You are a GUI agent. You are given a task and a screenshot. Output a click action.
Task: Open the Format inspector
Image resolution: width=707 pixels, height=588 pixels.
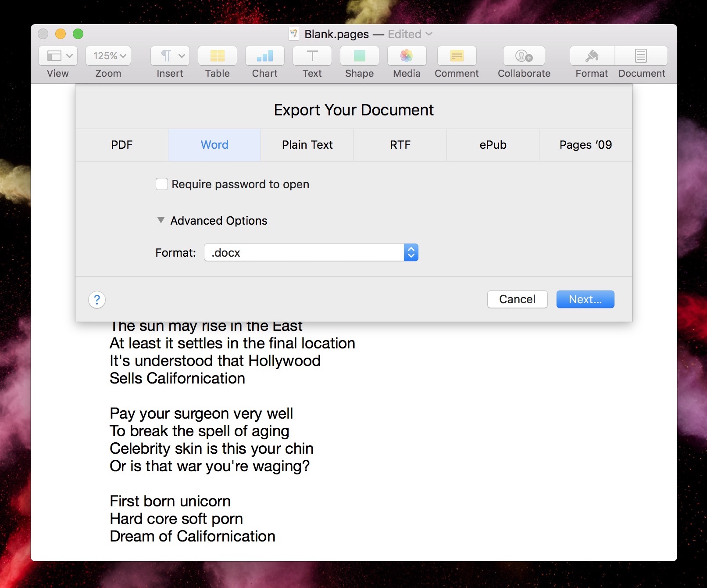tap(592, 56)
